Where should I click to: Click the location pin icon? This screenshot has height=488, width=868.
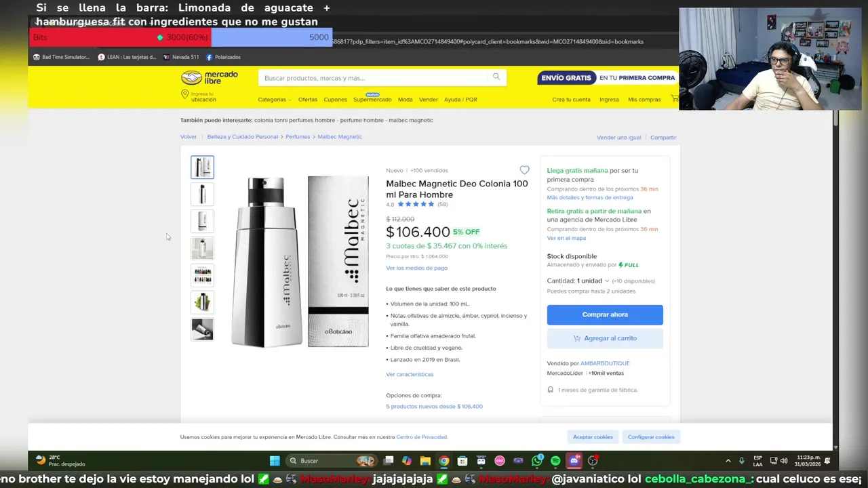[x=184, y=95]
